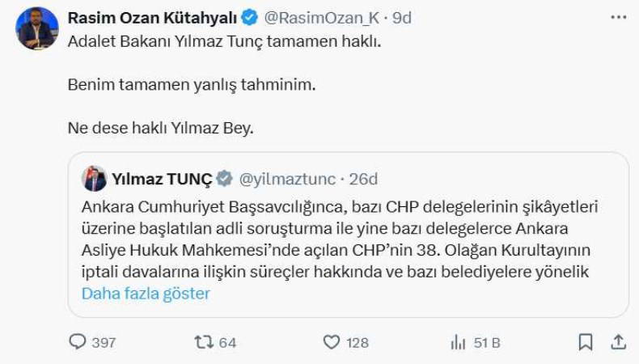
Task: Open the three-dot more options menu
Action: [618, 17]
